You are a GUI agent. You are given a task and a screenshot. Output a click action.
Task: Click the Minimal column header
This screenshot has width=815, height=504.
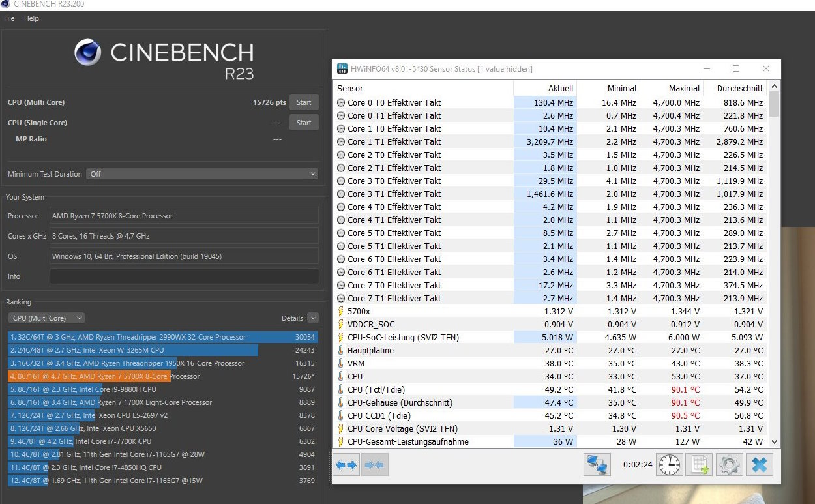coord(608,88)
